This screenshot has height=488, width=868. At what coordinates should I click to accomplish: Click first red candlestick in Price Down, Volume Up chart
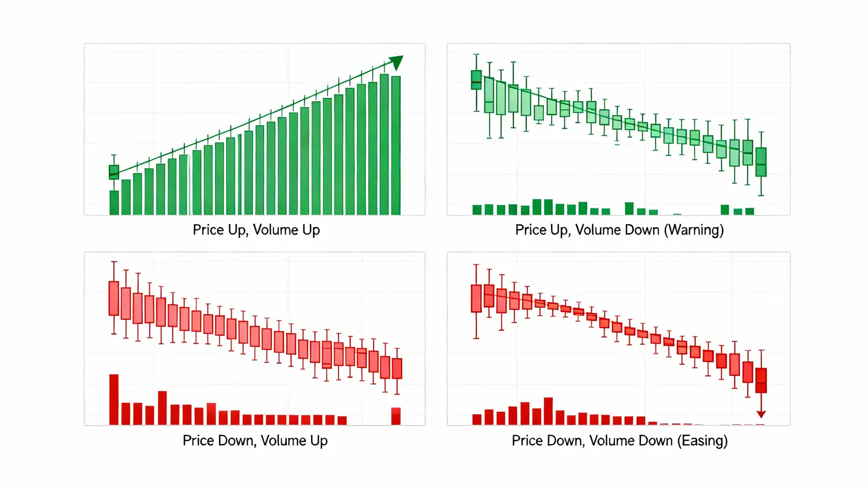pos(114,298)
